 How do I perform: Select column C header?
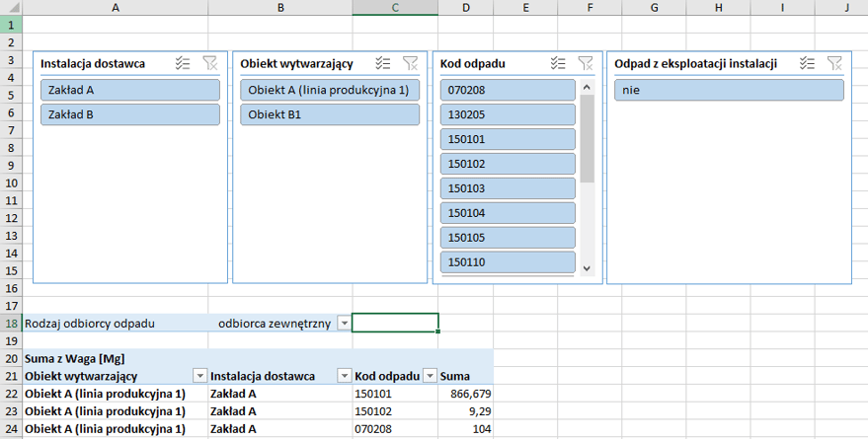395,8
